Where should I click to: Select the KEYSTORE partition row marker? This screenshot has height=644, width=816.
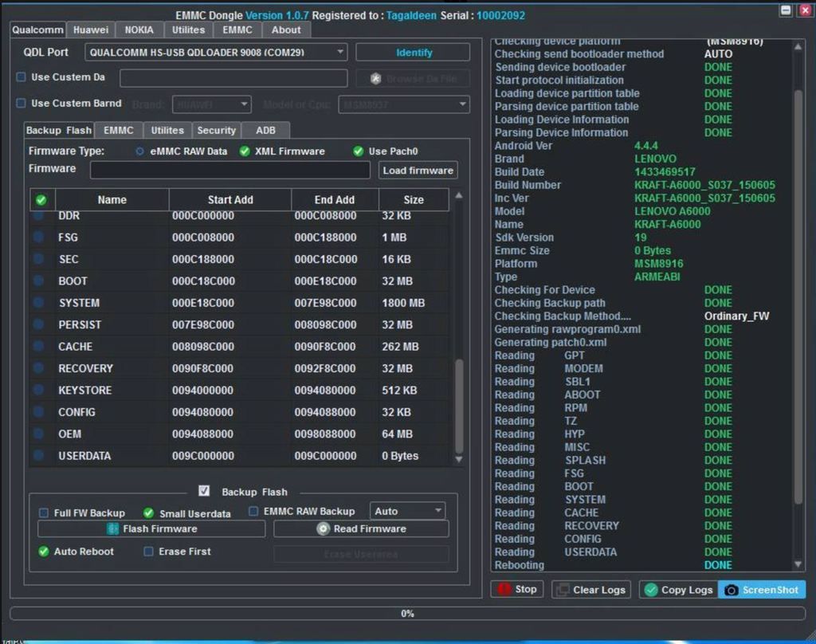point(38,390)
